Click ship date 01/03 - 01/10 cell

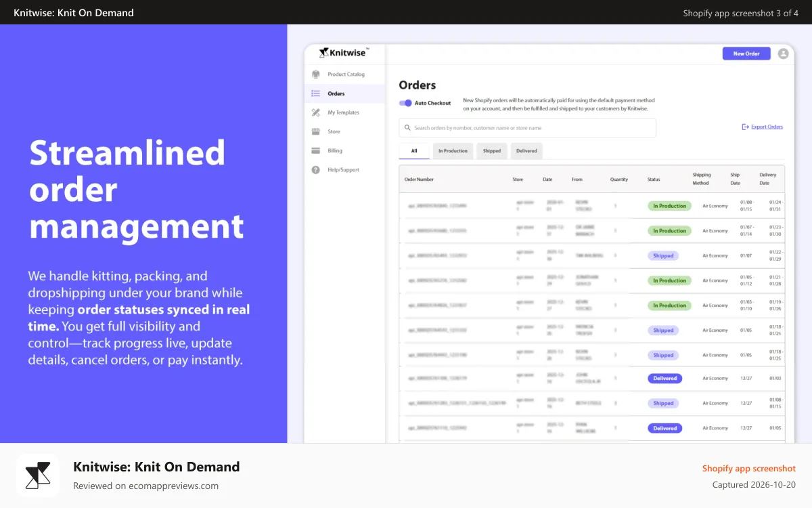click(x=747, y=305)
